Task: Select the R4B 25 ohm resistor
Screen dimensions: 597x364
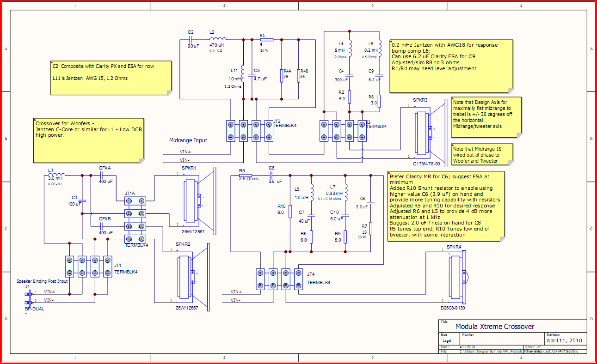Action: point(299,76)
